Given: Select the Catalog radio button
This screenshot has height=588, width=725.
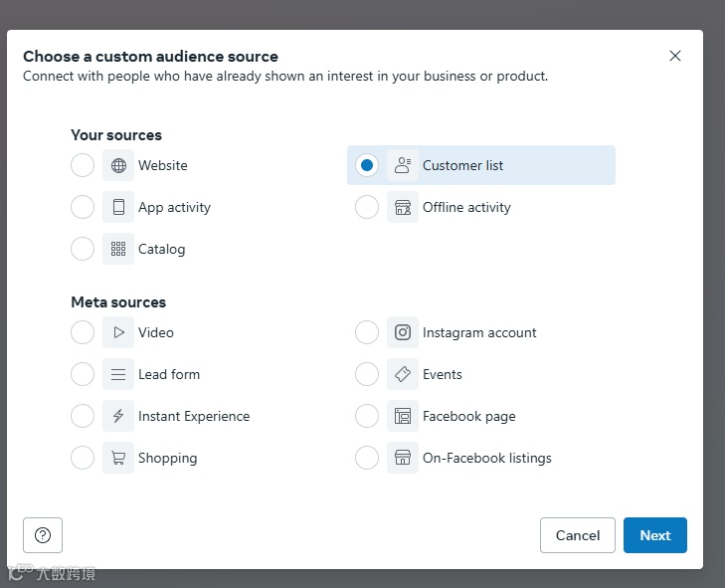Looking at the screenshot, I should pyautogui.click(x=83, y=250).
